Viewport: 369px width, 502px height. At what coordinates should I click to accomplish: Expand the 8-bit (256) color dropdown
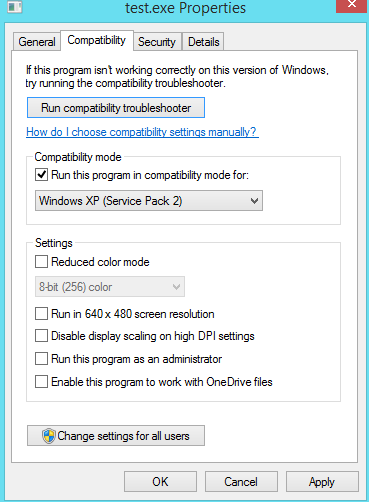(110, 287)
